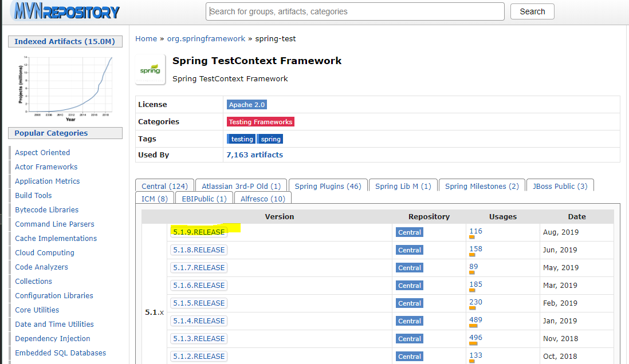Open Core Utilities category

coord(37,310)
